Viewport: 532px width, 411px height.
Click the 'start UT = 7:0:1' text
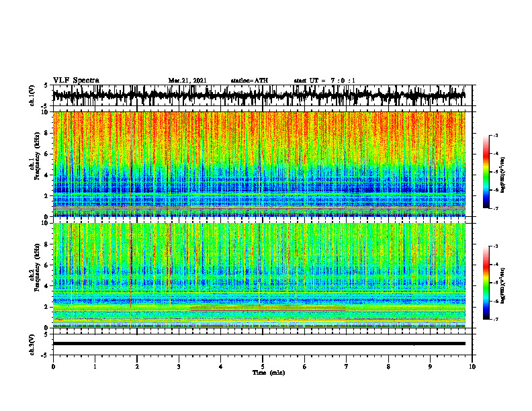(x=324, y=81)
